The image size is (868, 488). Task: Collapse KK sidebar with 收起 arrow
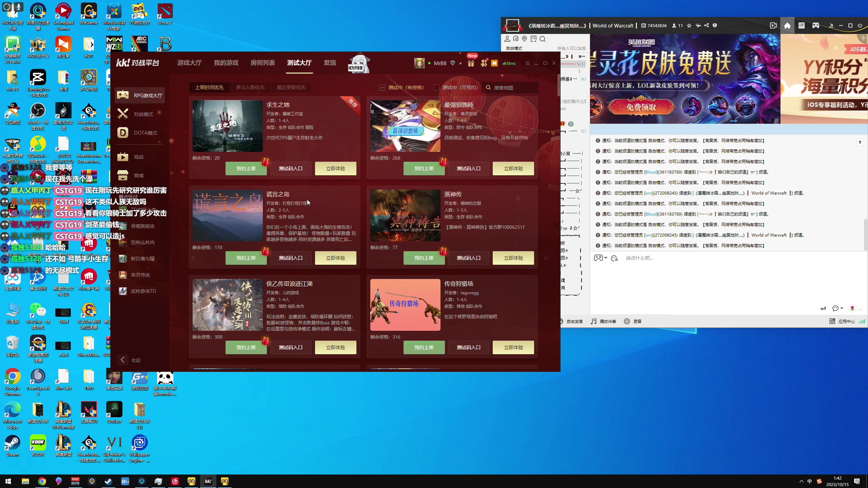[123, 360]
